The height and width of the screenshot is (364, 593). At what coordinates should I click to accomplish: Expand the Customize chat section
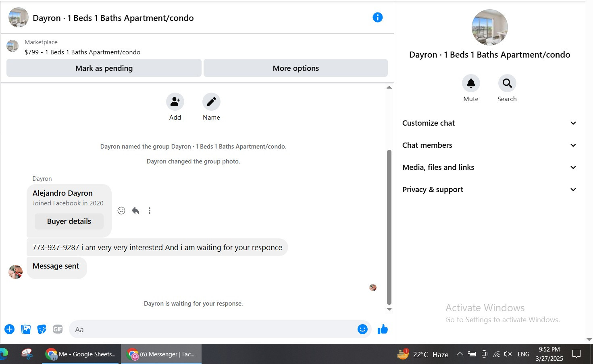click(489, 123)
